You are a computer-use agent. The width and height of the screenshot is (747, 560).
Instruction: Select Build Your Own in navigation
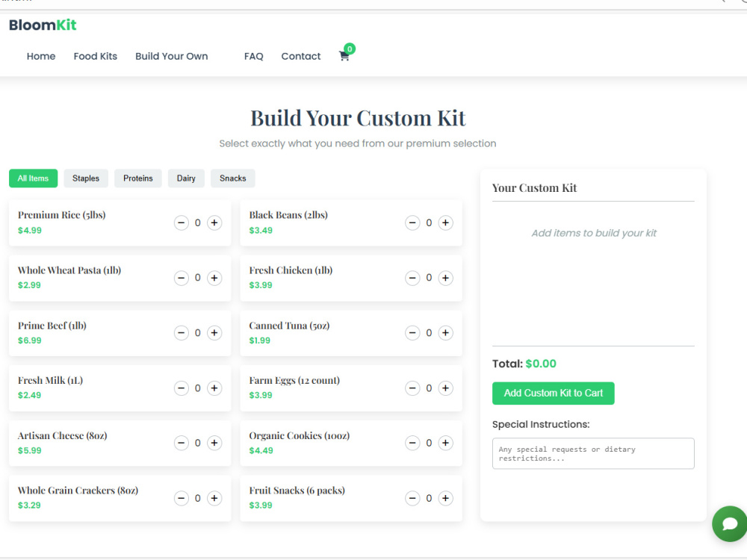pos(172,56)
